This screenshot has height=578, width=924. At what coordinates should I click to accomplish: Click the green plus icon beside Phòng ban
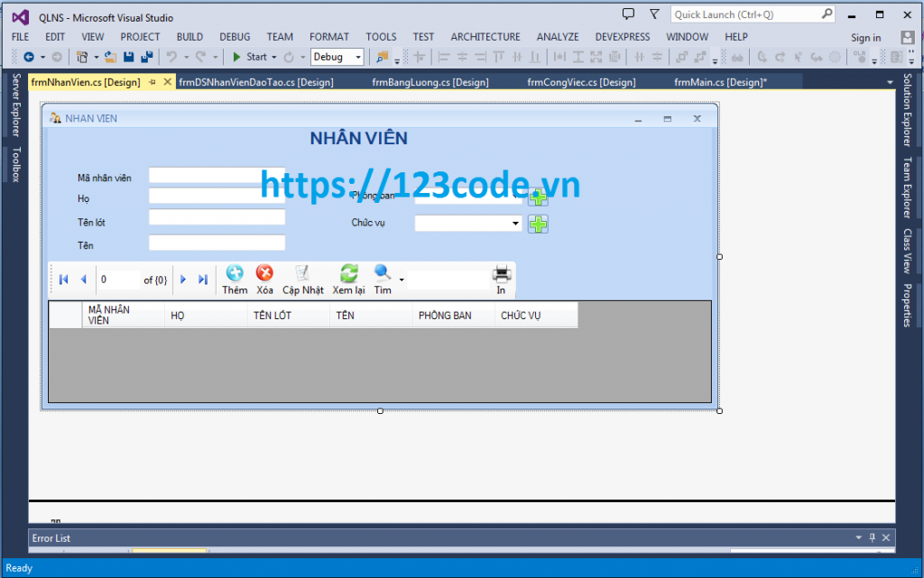(538, 197)
